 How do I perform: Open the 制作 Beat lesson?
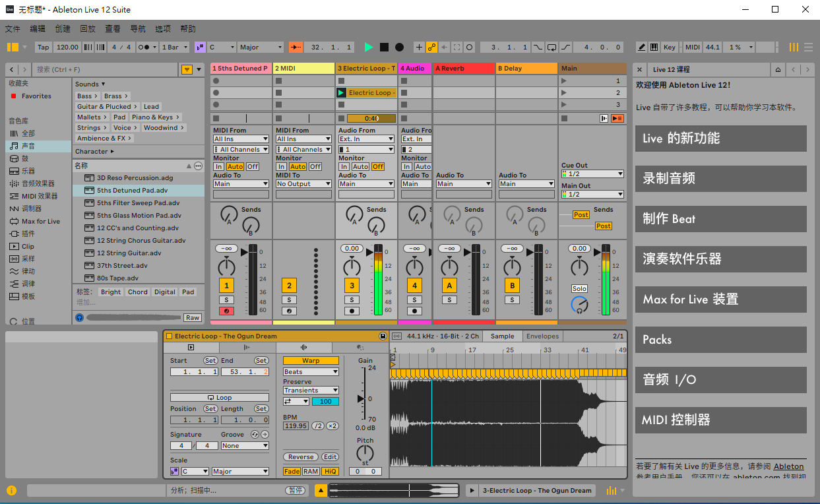point(721,218)
